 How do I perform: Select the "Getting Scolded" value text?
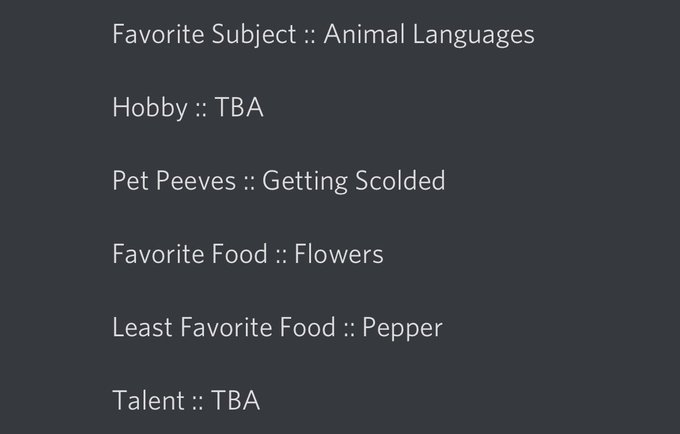tap(353, 181)
